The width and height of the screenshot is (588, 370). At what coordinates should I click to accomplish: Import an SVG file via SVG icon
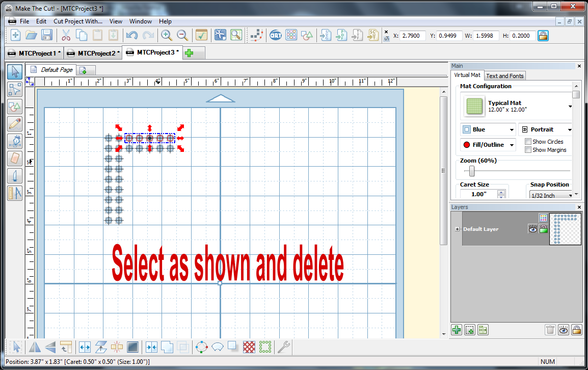[326, 35]
